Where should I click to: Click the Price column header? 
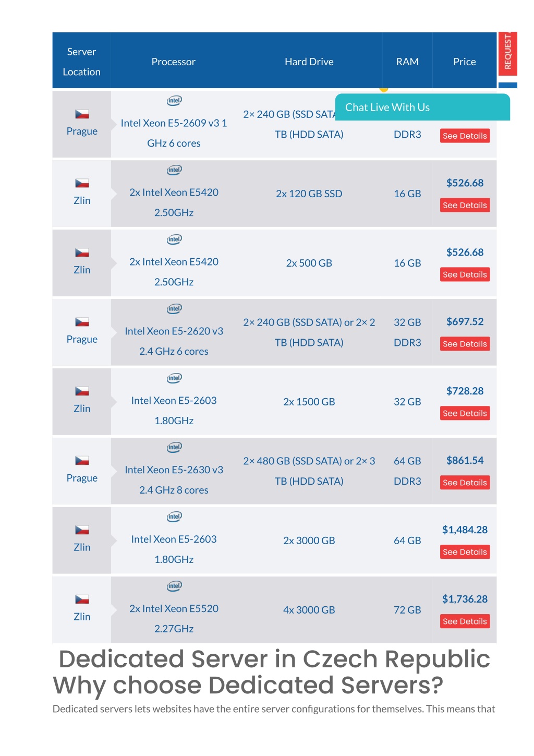(x=465, y=62)
